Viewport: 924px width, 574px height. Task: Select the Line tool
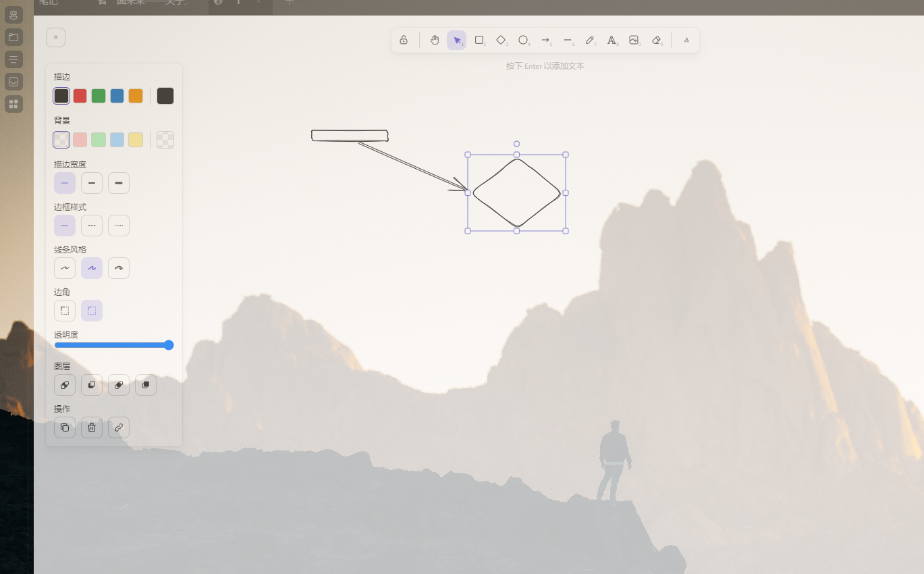tap(568, 41)
